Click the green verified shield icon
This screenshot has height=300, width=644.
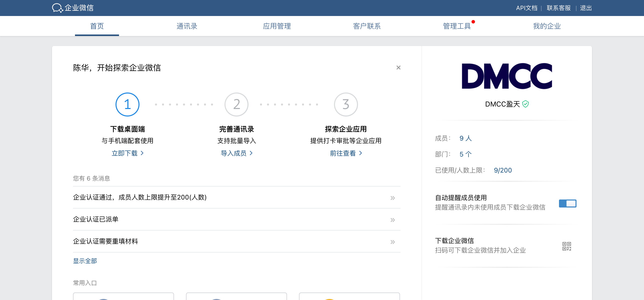click(525, 104)
